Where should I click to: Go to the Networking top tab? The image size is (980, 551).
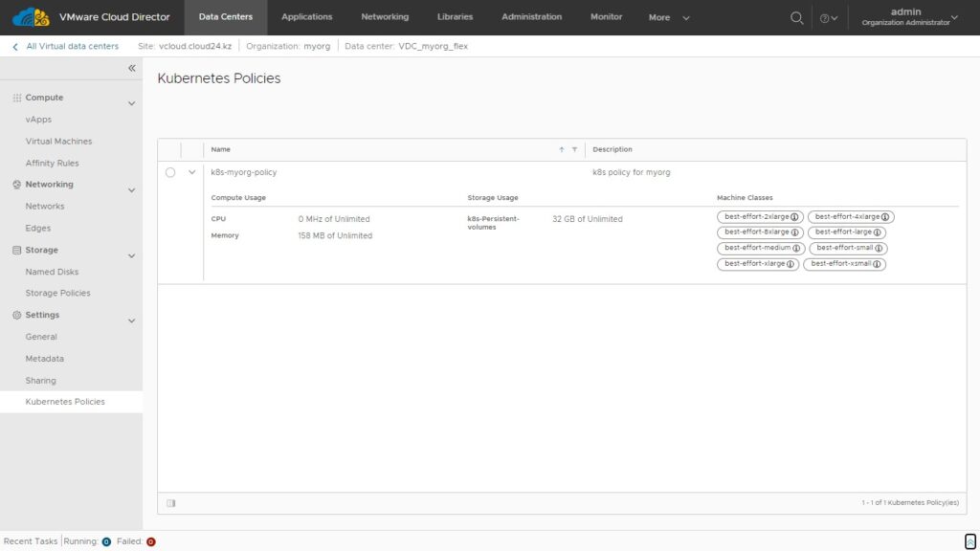pyautogui.click(x=385, y=17)
